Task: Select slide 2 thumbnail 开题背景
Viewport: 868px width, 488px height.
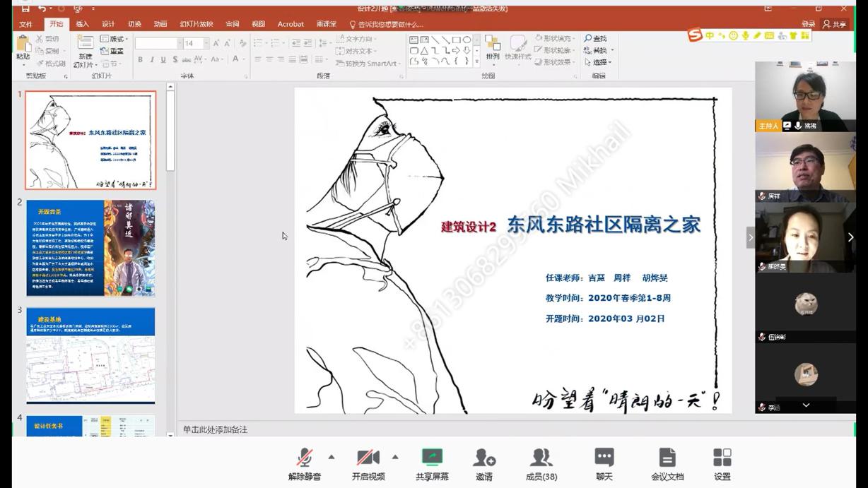Action: [90, 248]
